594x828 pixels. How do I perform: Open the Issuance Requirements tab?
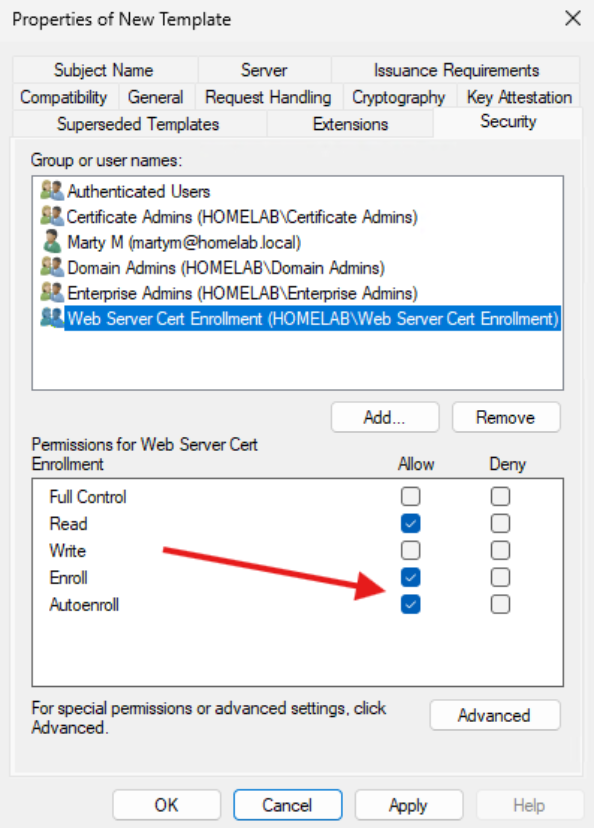[455, 70]
